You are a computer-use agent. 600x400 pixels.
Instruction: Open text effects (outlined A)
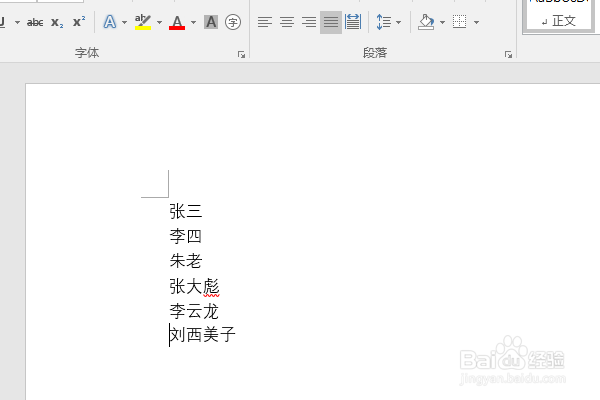[x=110, y=22]
